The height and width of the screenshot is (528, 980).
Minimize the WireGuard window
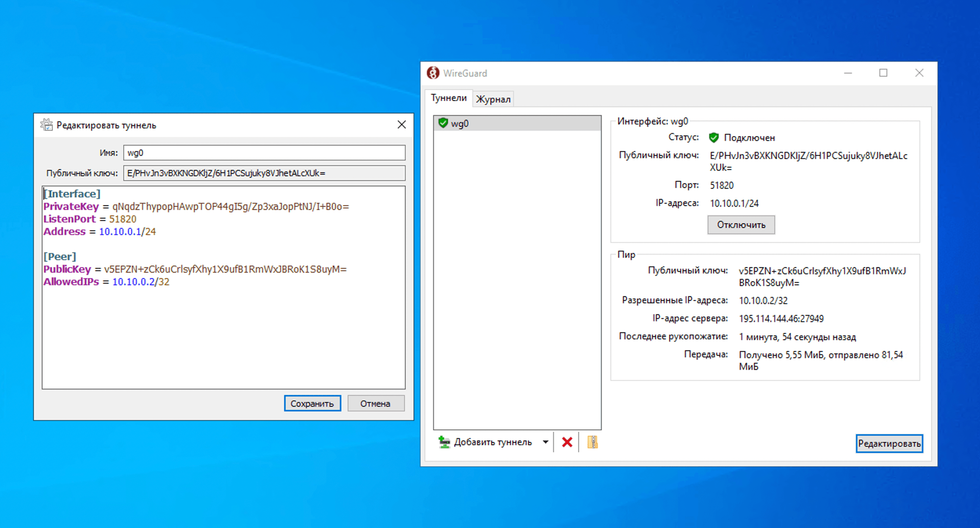[848, 73]
